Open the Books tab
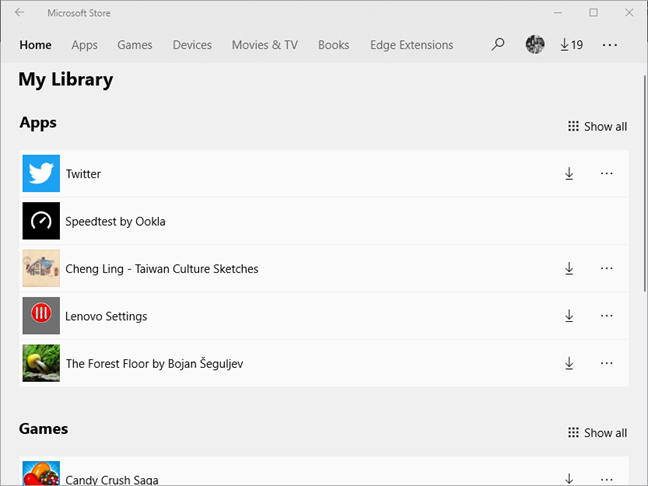 (x=334, y=45)
